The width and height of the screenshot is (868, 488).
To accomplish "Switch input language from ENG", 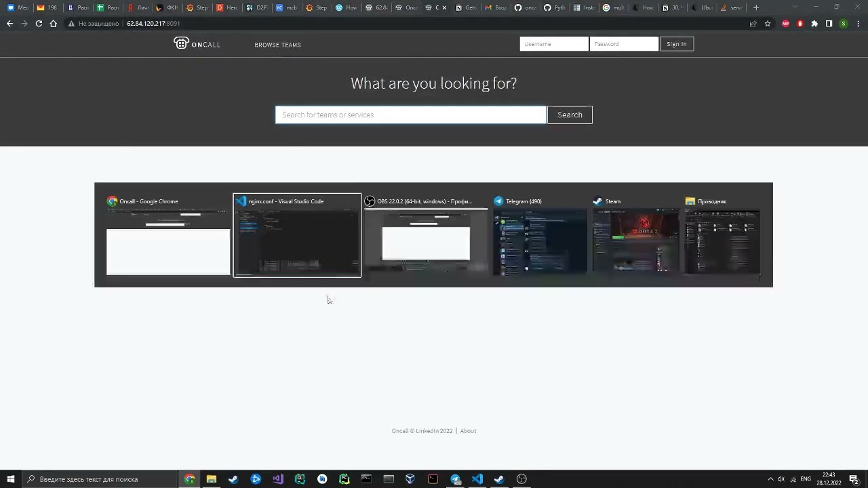I will coord(806,479).
